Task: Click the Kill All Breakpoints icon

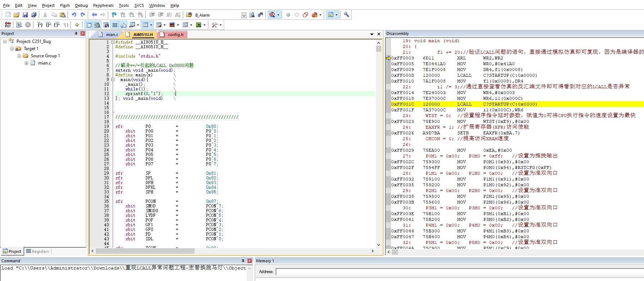Action: pos(315,15)
